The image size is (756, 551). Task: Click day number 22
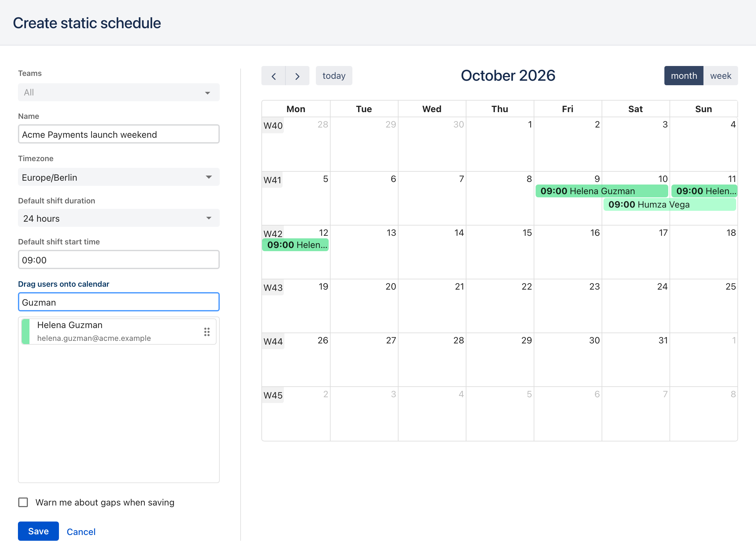527,286
